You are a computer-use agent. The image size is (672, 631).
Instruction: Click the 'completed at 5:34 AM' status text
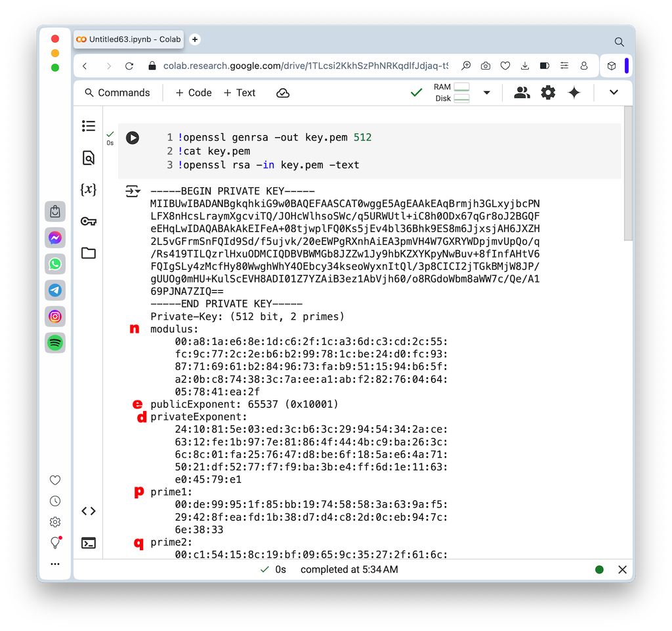[x=349, y=570]
